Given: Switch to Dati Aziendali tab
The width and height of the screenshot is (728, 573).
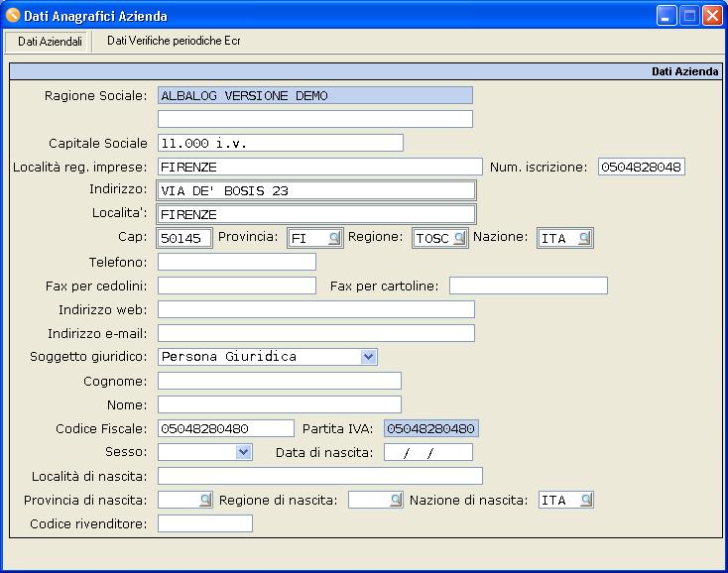Looking at the screenshot, I should [x=50, y=42].
